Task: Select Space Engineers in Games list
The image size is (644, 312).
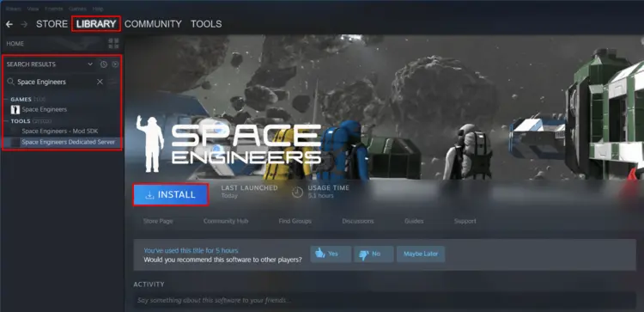Action: [45, 109]
